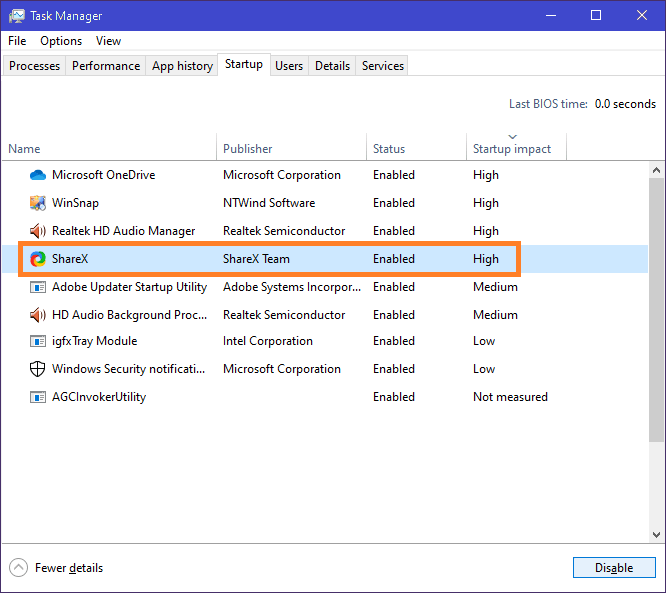Click Low impact for igfxTray Module

pos(484,341)
